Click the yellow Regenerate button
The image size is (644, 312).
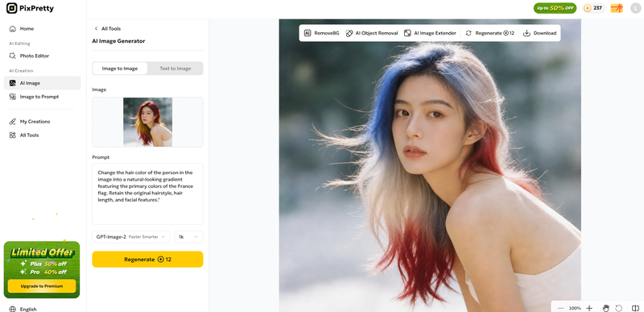pyautogui.click(x=147, y=260)
